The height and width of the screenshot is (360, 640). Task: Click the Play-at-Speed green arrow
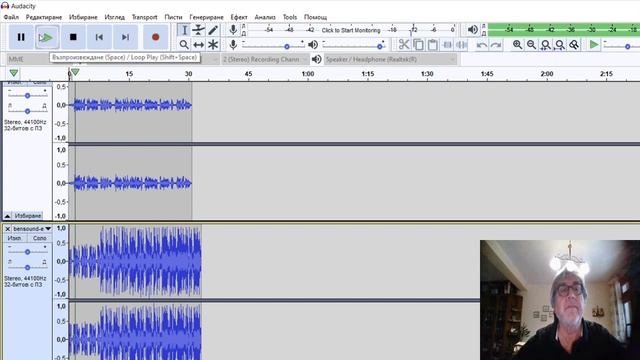[594, 44]
